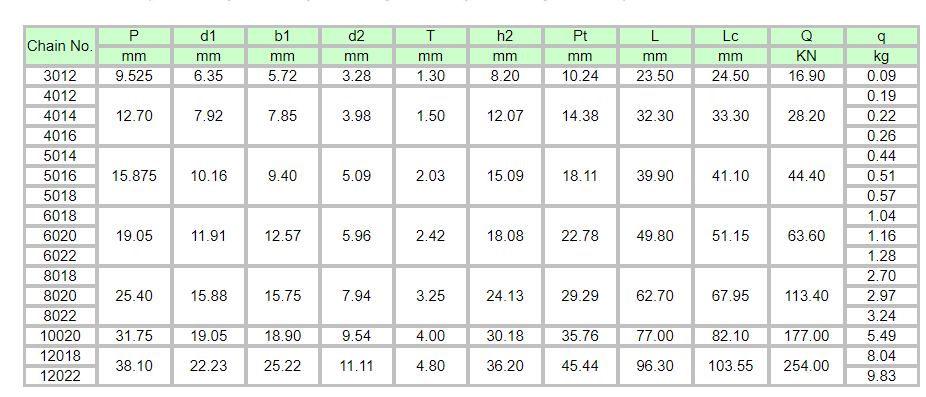The image size is (926, 397).
Task: Select the Pt column header
Action: [580, 36]
